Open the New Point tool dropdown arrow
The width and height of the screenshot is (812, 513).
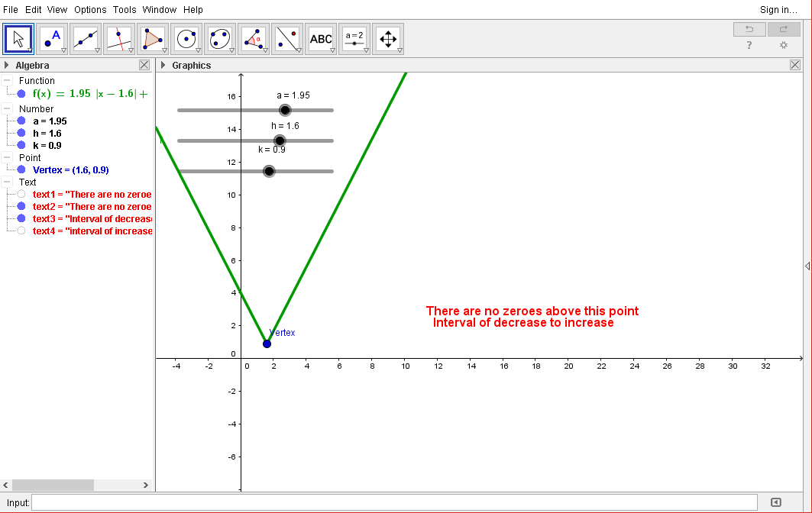(63, 50)
